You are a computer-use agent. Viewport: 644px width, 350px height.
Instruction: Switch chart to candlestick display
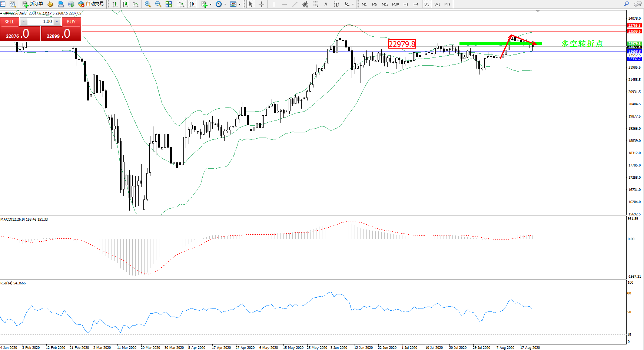pyautogui.click(x=125, y=4)
